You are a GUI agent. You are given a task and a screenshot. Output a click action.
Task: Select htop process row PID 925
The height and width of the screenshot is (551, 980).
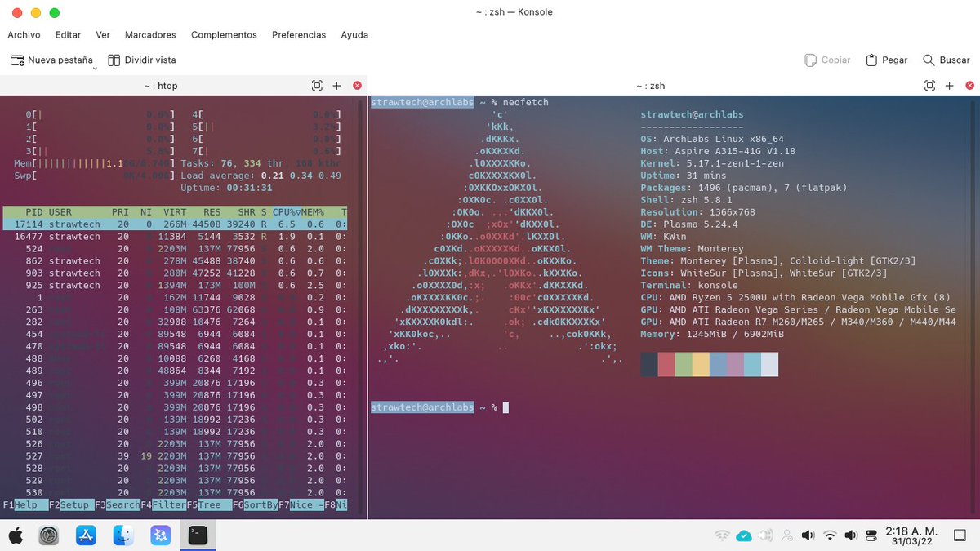175,286
